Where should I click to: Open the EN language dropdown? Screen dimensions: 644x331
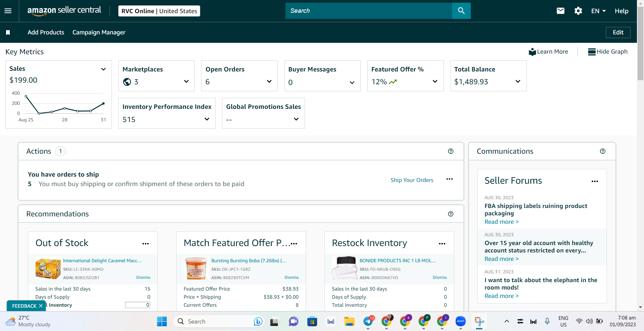click(599, 11)
